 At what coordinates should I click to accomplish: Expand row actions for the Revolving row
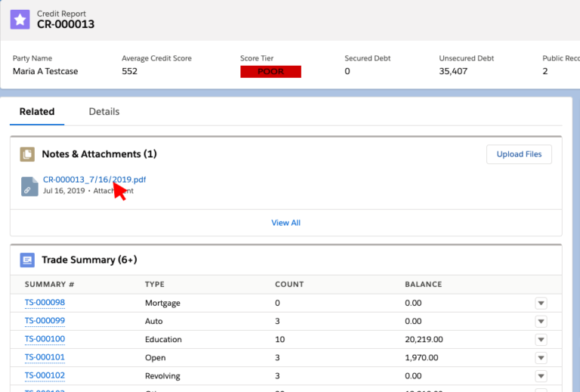coord(541,376)
